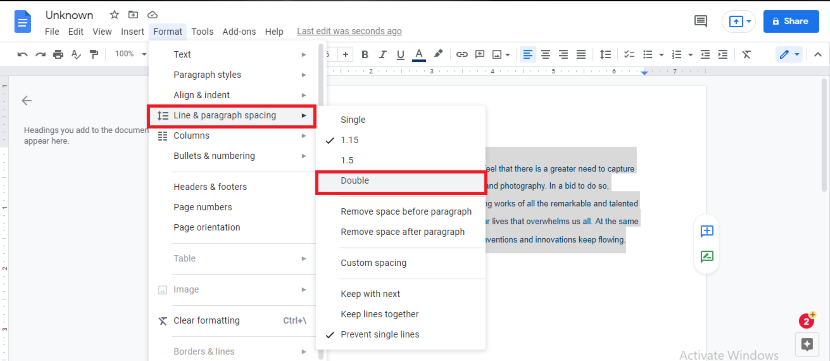Image resolution: width=830 pixels, height=361 pixels.
Task: Toggle Prevent single lines option
Action: [x=401, y=335]
